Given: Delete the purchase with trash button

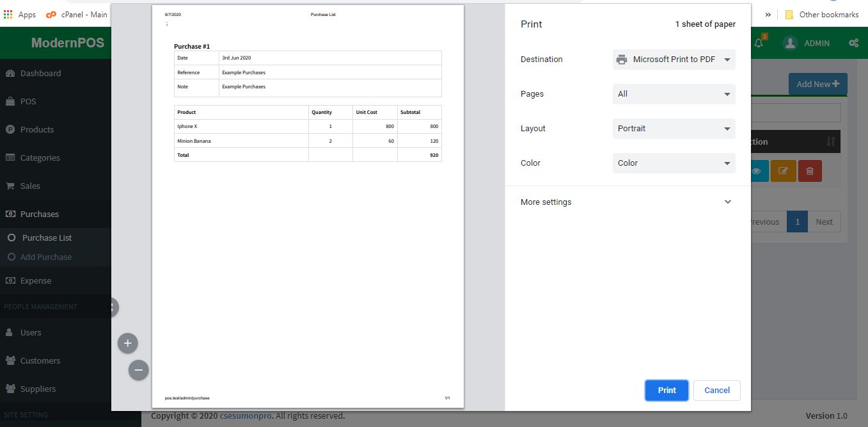Looking at the screenshot, I should pyautogui.click(x=810, y=171).
